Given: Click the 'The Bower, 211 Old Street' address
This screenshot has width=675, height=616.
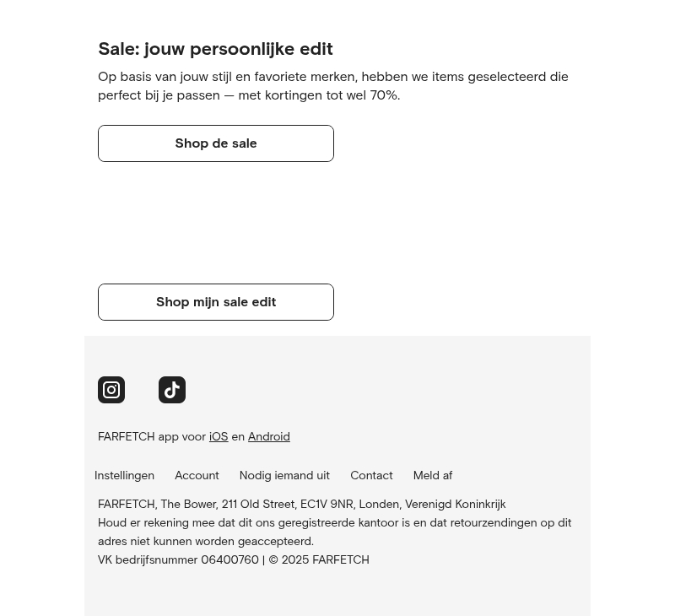Looking at the screenshot, I should click(227, 504).
